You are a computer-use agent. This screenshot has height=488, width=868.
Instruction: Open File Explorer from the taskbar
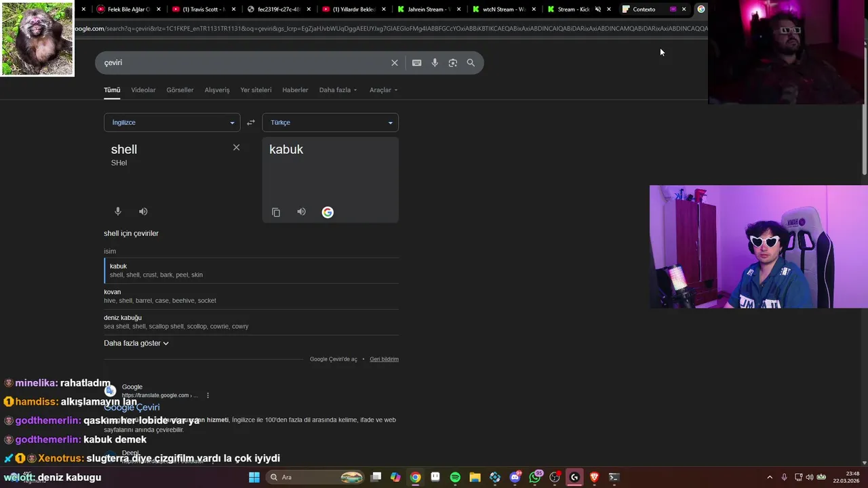click(x=475, y=477)
